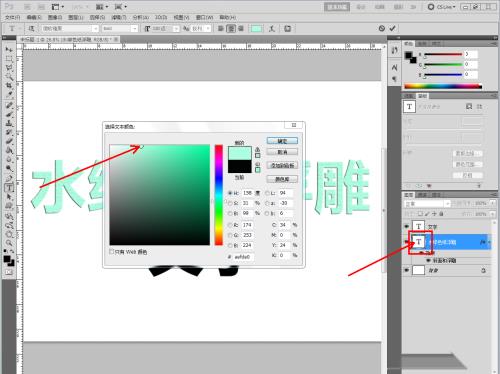500x374 pixels.
Task: Select the Zoom tool in toolbox
Action: tap(9, 243)
